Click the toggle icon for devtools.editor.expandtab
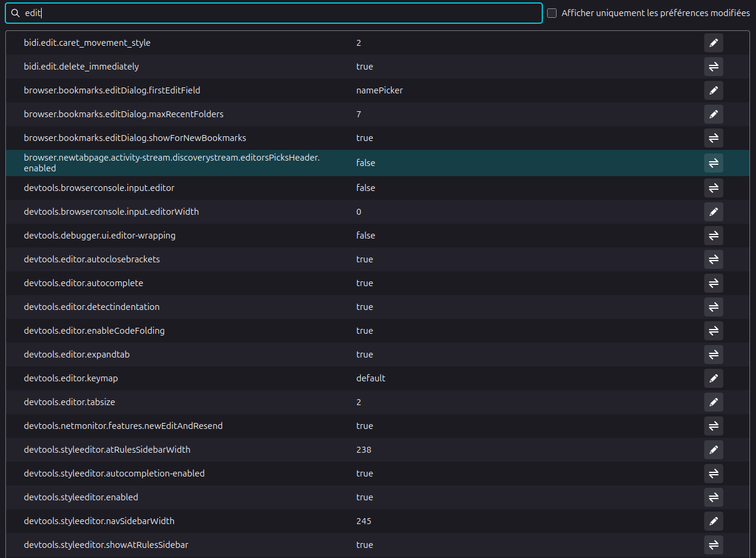The height and width of the screenshot is (558, 756). point(713,355)
